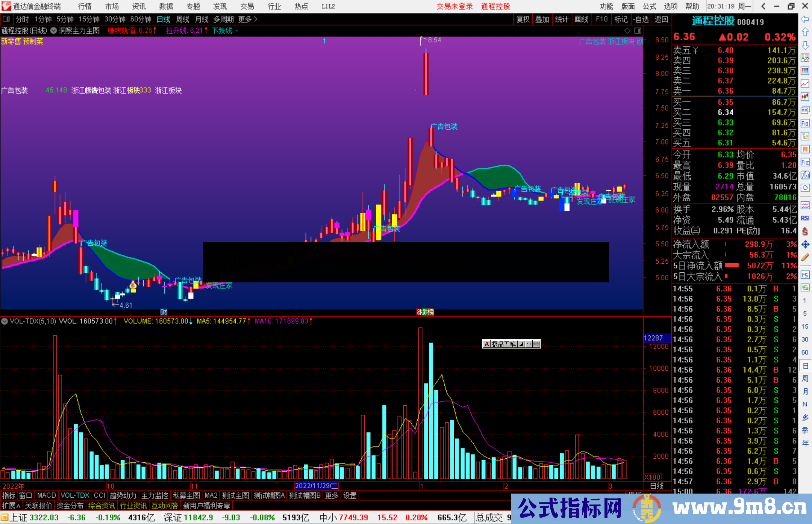Click the down arrow icon in the right sidebar
812x524 pixels.
805,45
